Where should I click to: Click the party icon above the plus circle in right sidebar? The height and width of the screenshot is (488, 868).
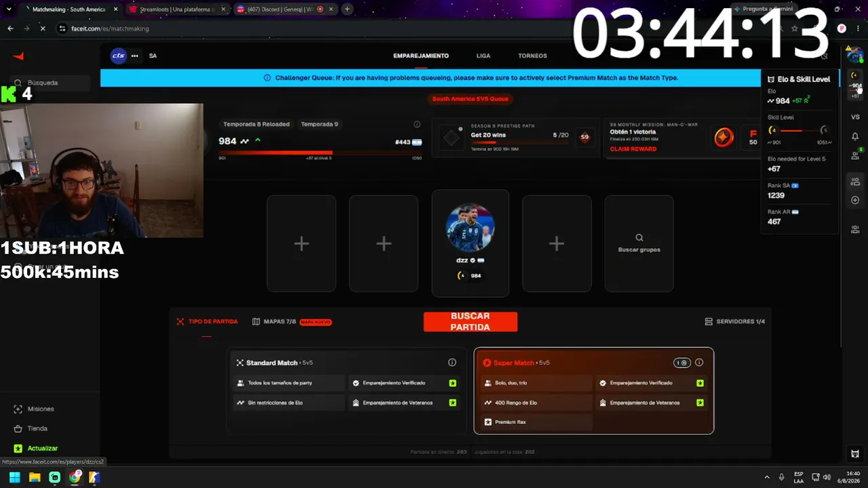click(855, 182)
